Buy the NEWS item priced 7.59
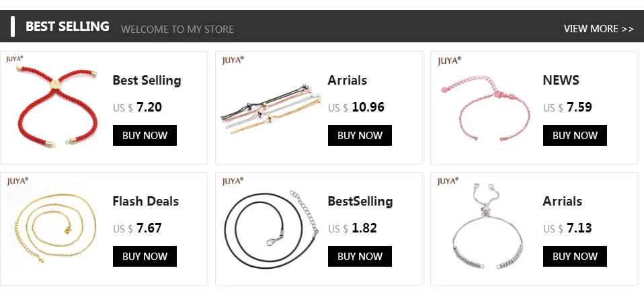Image resolution: width=644 pixels, height=299 pixels. [x=575, y=135]
